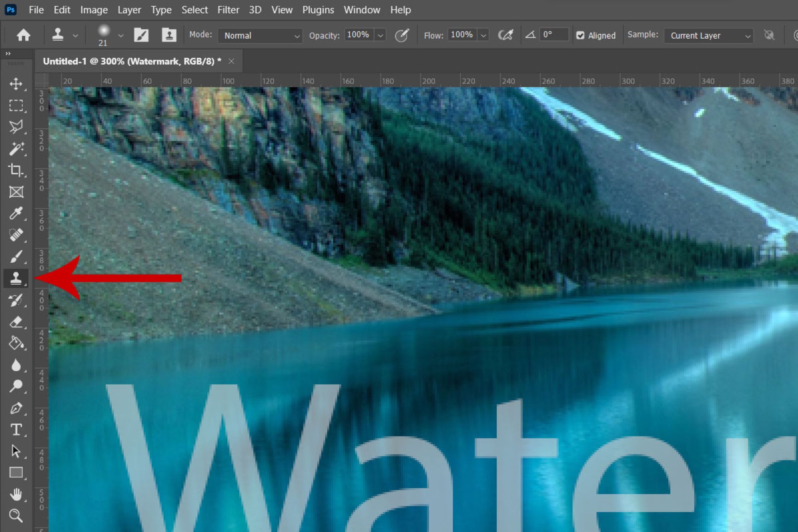Toggle pressure for opacity button
This screenshot has height=532, width=798.
tap(402, 35)
